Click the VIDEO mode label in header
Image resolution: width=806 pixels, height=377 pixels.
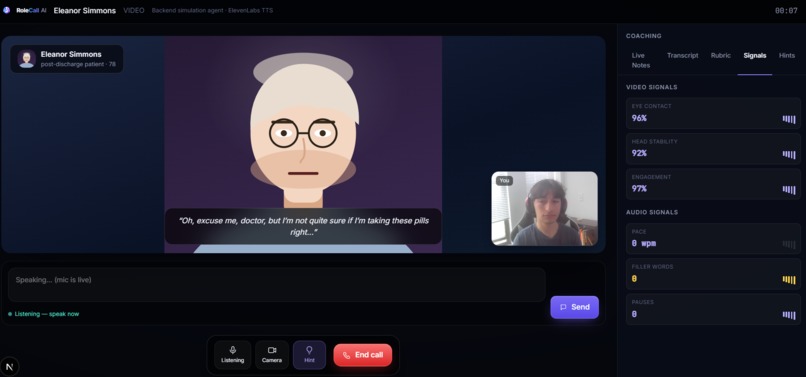tap(134, 10)
